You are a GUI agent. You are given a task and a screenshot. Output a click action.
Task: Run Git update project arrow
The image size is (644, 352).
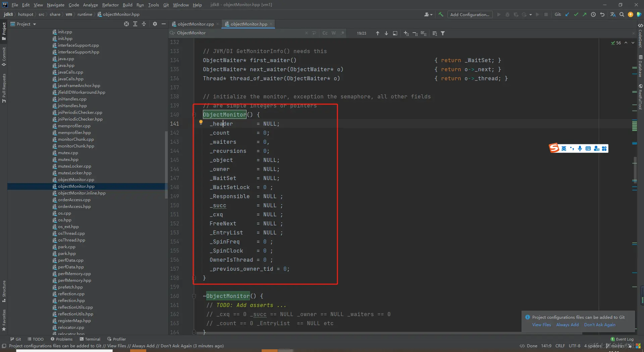[x=567, y=14]
